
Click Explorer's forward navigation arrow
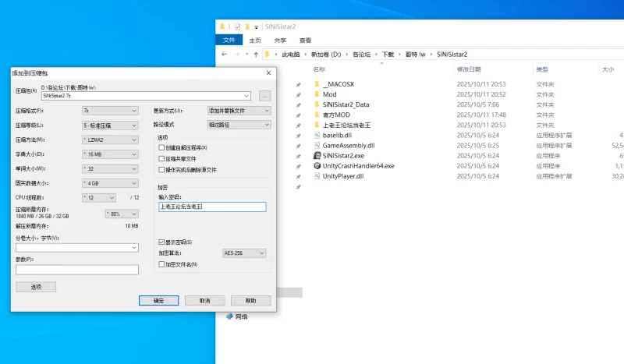(237, 54)
